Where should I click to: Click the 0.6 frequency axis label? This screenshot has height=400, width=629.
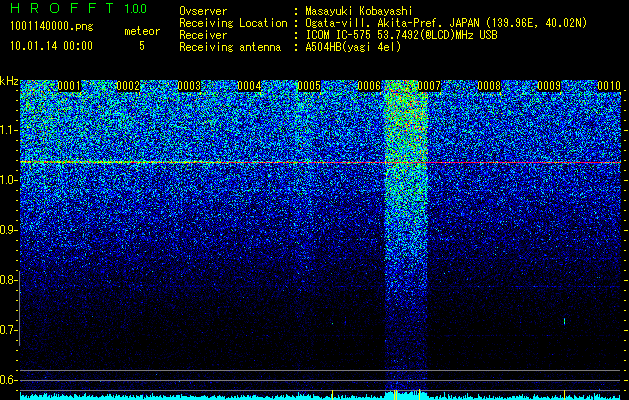(x=9, y=380)
